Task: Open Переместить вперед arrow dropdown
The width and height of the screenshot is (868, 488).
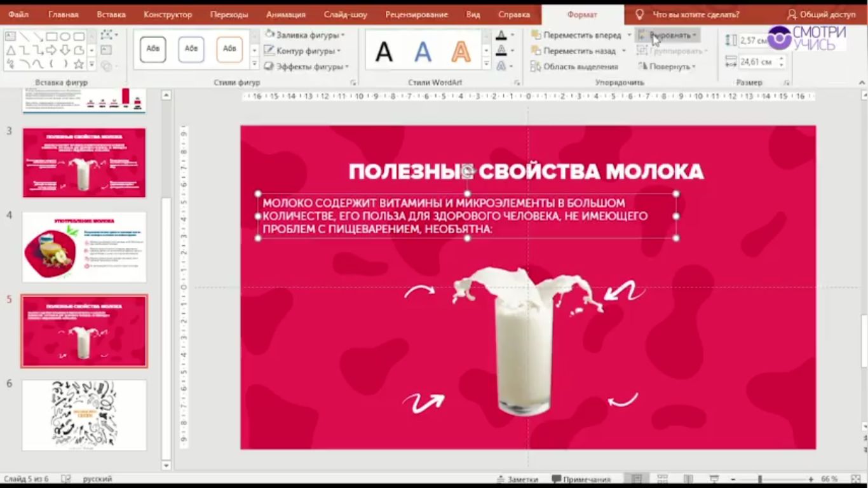Action: click(629, 35)
